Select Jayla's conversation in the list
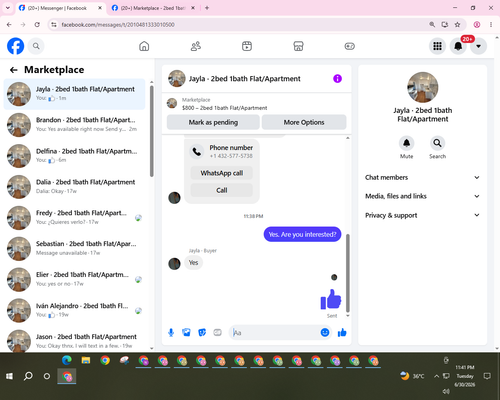The image size is (500, 400). pyautogui.click(x=75, y=94)
